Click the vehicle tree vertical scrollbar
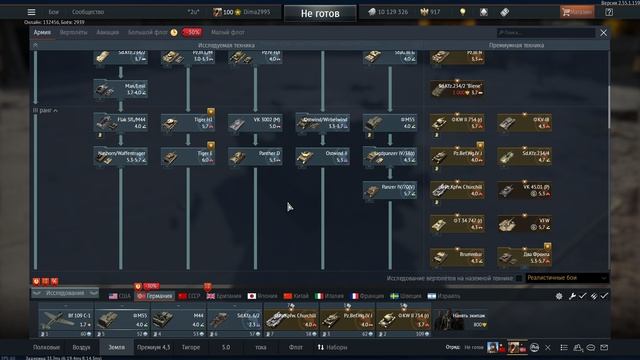The height and width of the screenshot is (360, 640). point(609,107)
